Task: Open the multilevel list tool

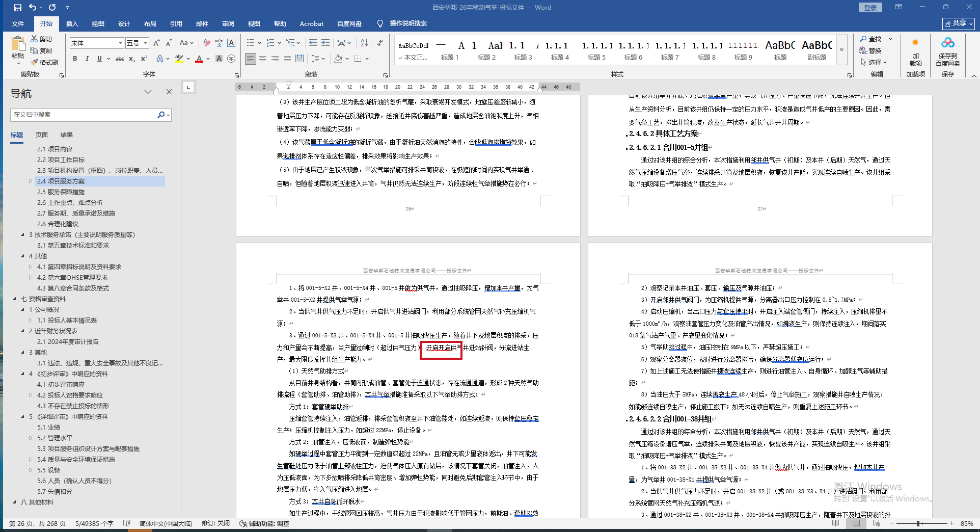Action: [290, 43]
